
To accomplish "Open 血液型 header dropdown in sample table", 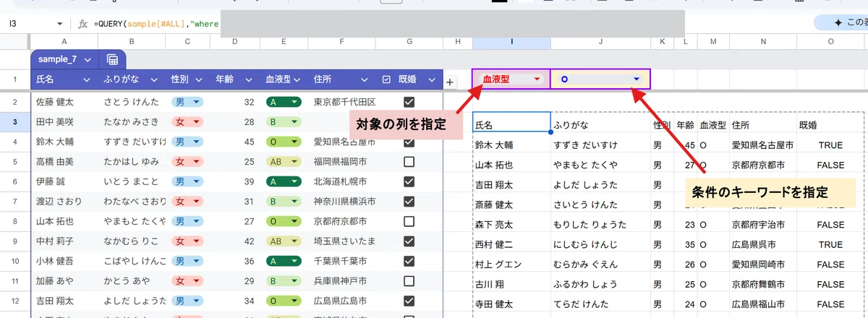I will (297, 79).
